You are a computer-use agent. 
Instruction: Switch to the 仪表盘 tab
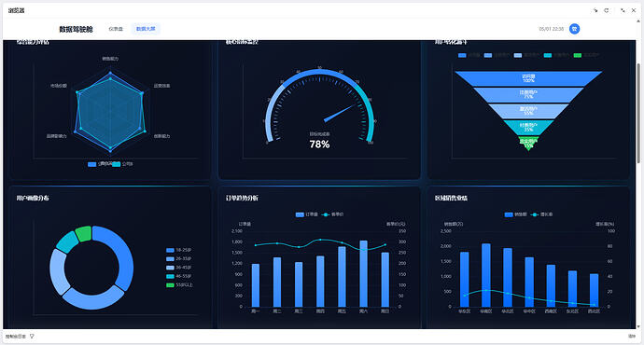point(116,29)
